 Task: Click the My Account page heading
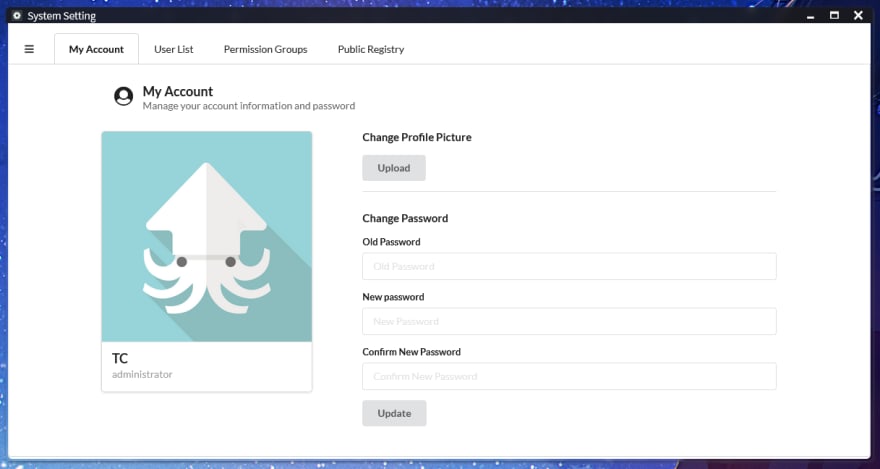coord(178,91)
